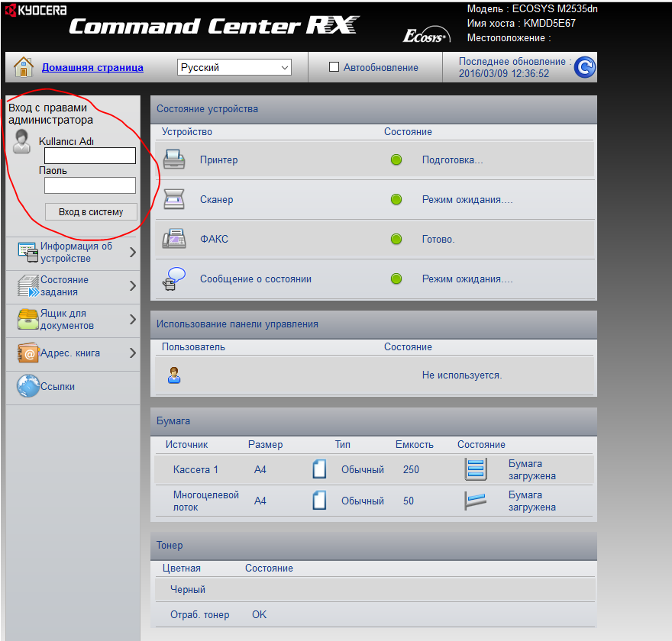
Task: Click the Тонер panel header
Action: (373, 546)
